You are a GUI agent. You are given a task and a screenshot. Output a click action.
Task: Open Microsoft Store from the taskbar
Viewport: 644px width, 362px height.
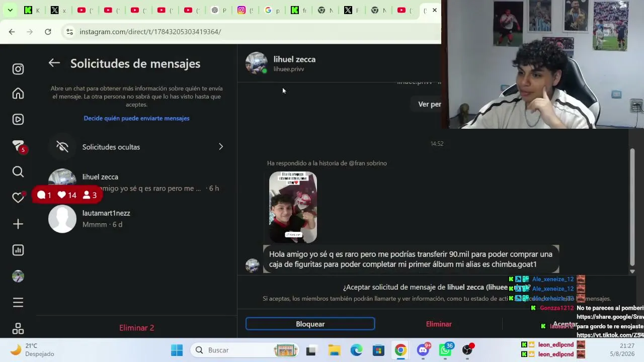click(378, 350)
